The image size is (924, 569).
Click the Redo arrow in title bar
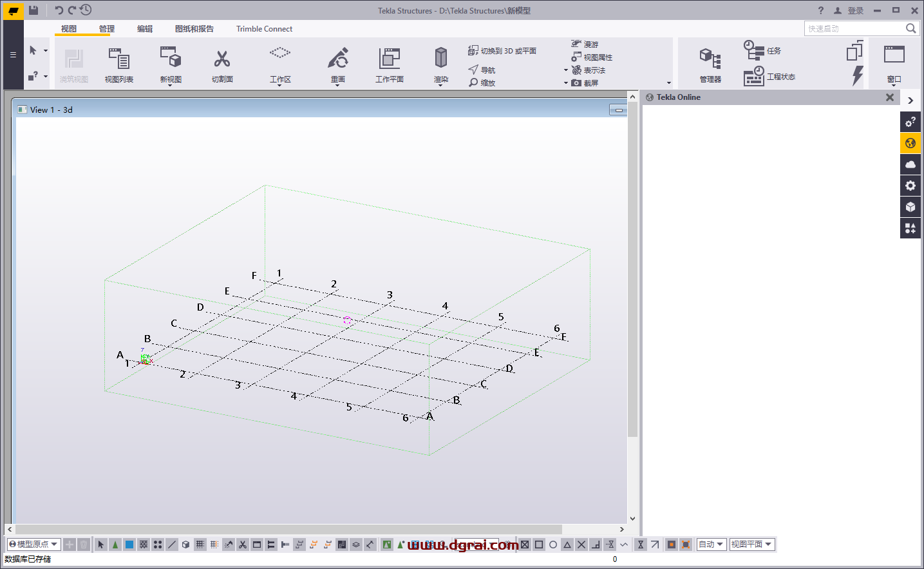click(x=71, y=10)
